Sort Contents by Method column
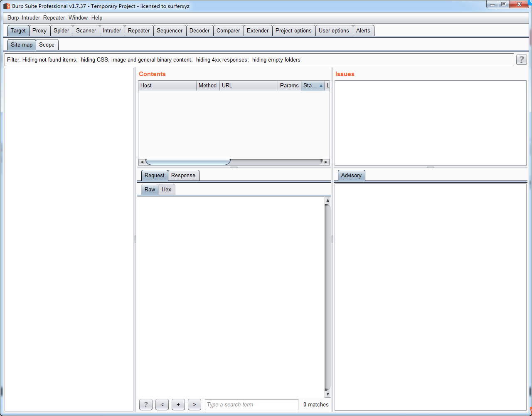The height and width of the screenshot is (416, 532). pos(208,86)
